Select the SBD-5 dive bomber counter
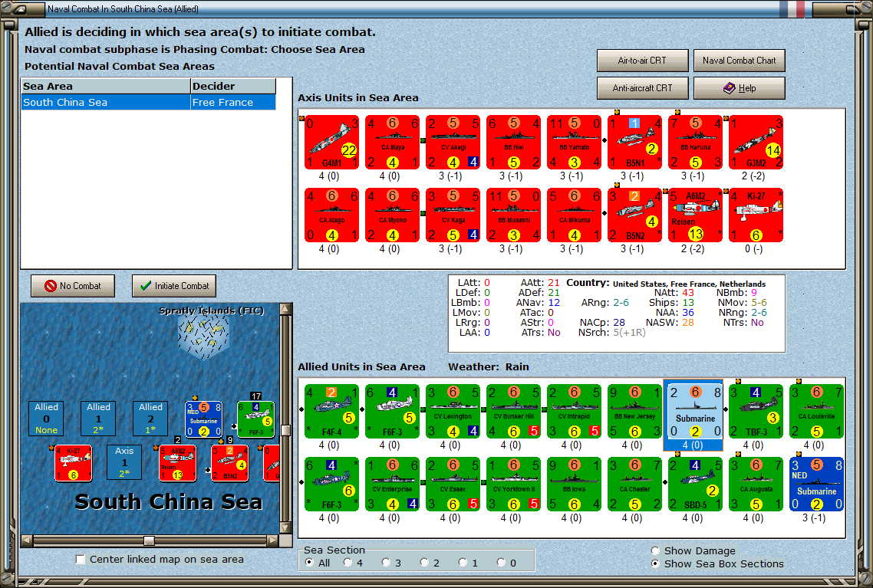This screenshot has height=588, width=873. 695,484
